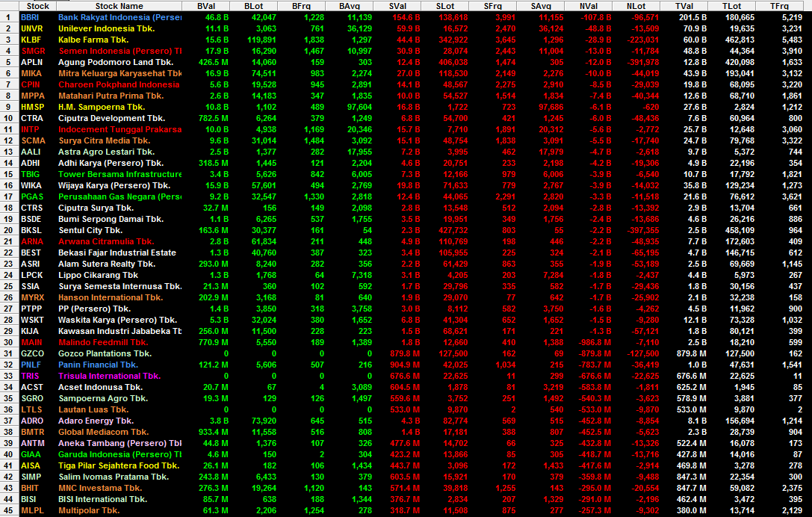The width and height of the screenshot is (812, 517).
Task: Click the BFrq column header
Action: pyautogui.click(x=301, y=6)
